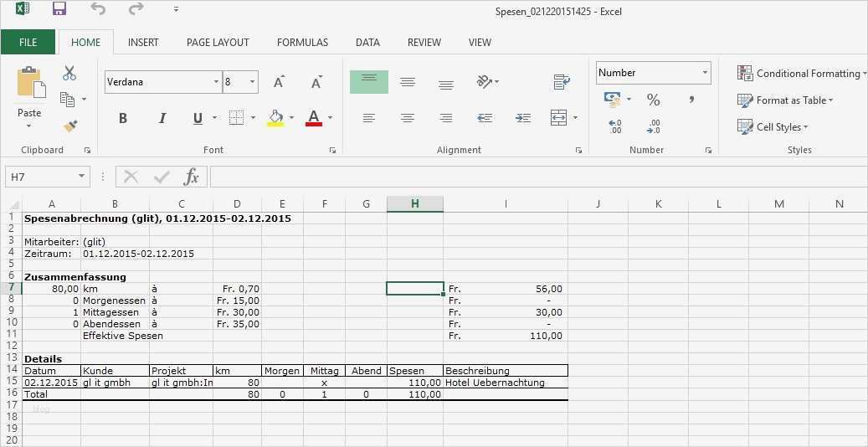Expand the Paste options arrow
The image size is (868, 447).
pos(29,126)
